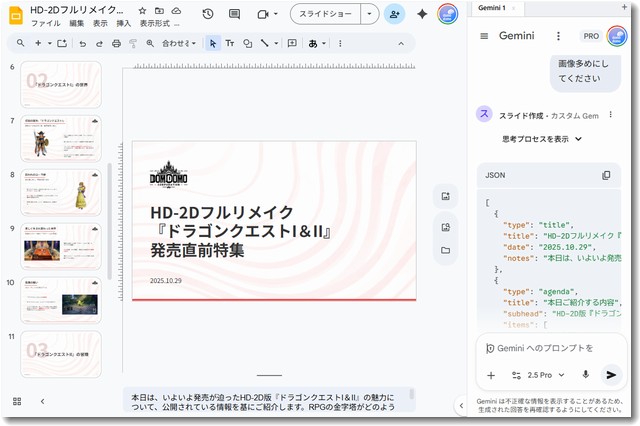Open version history clock icon
The width and height of the screenshot is (640, 426).
coord(207,14)
